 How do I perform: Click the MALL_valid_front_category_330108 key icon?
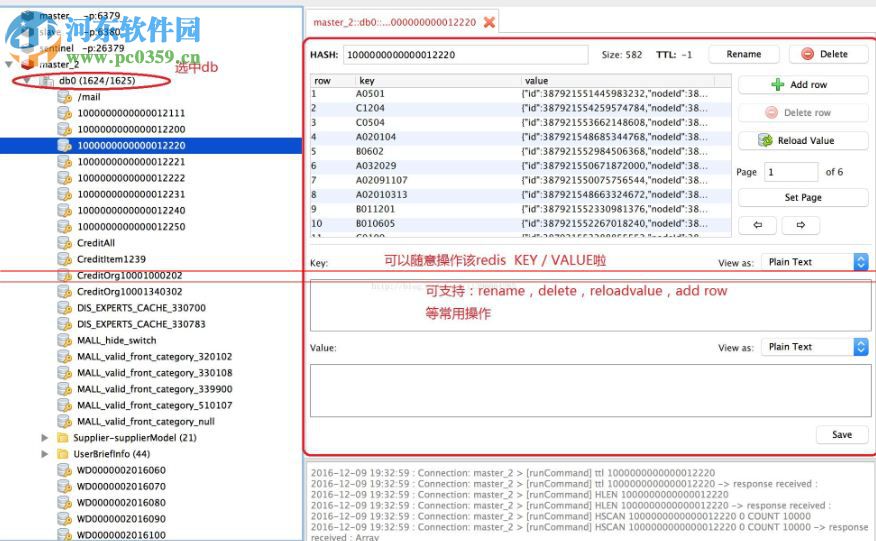65,373
